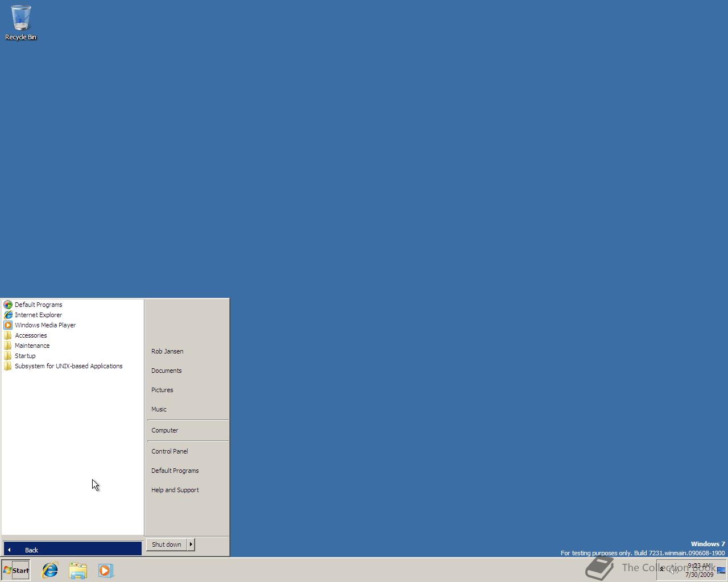Launch Internet Explorer from the taskbar
This screenshot has height=582, width=728.
[50, 570]
